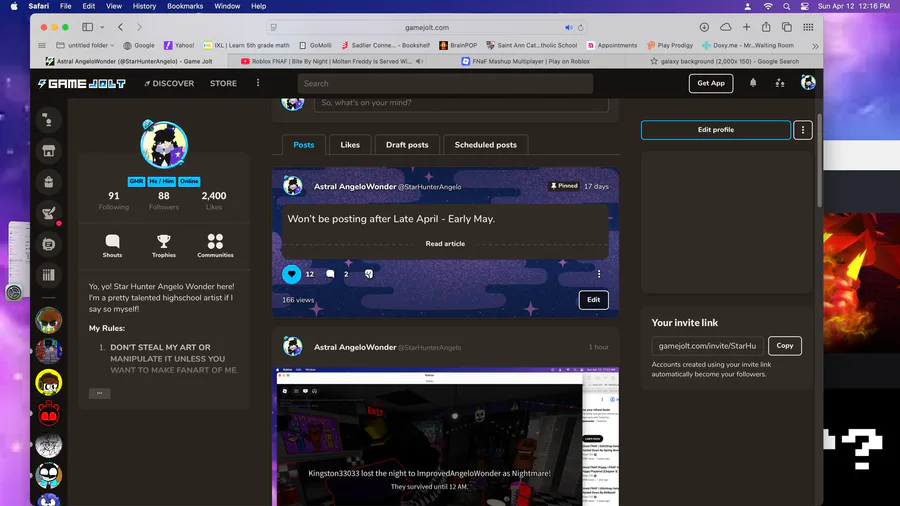Open the Store page
The height and width of the screenshot is (506, 900).
[x=223, y=84]
